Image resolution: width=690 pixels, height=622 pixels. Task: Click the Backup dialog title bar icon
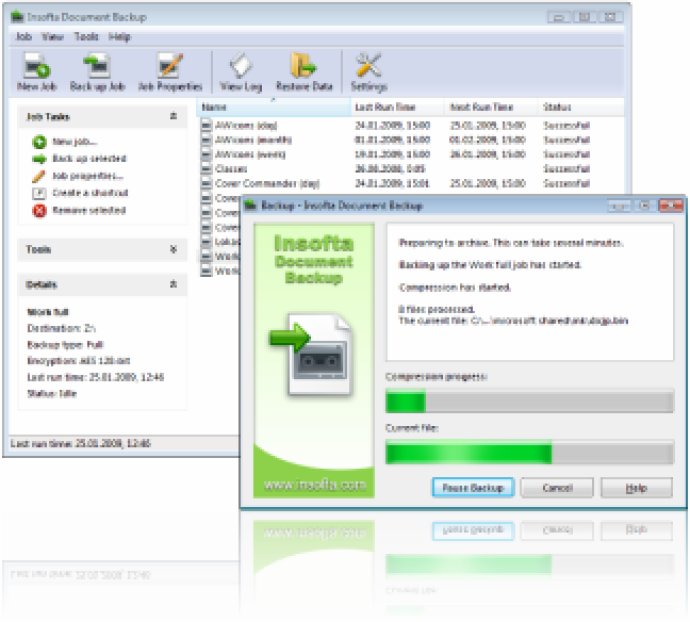[250, 205]
